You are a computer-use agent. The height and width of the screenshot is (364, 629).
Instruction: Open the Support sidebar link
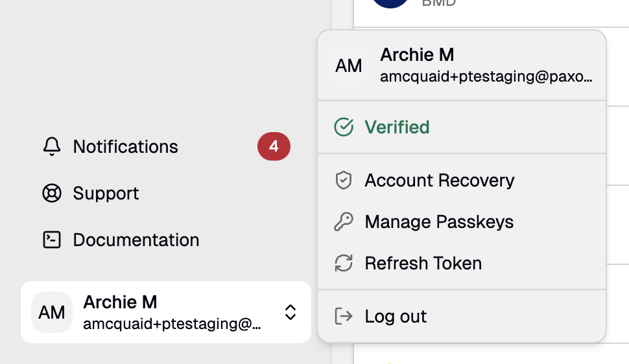click(166, 193)
